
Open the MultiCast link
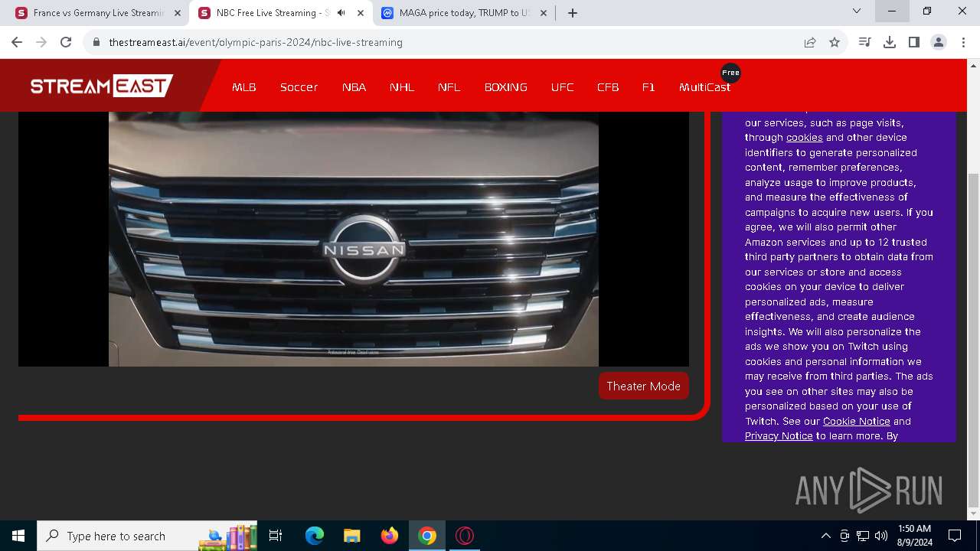coord(704,87)
